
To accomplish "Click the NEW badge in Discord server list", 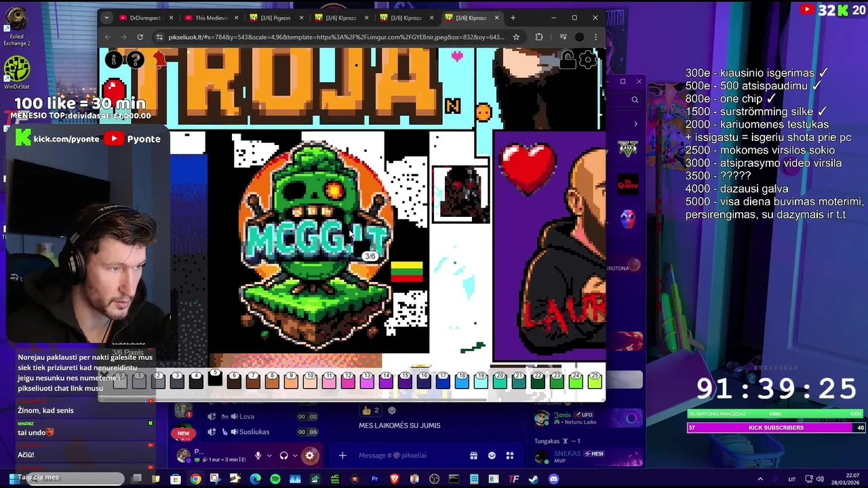I will 183,433.
